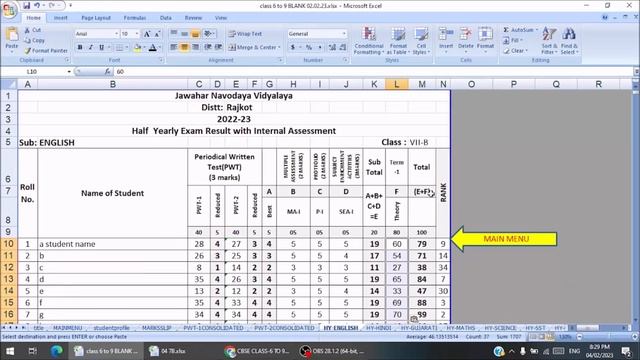Toggle Bottom Align
Screen dimensions: 640x360
click(x=195, y=34)
